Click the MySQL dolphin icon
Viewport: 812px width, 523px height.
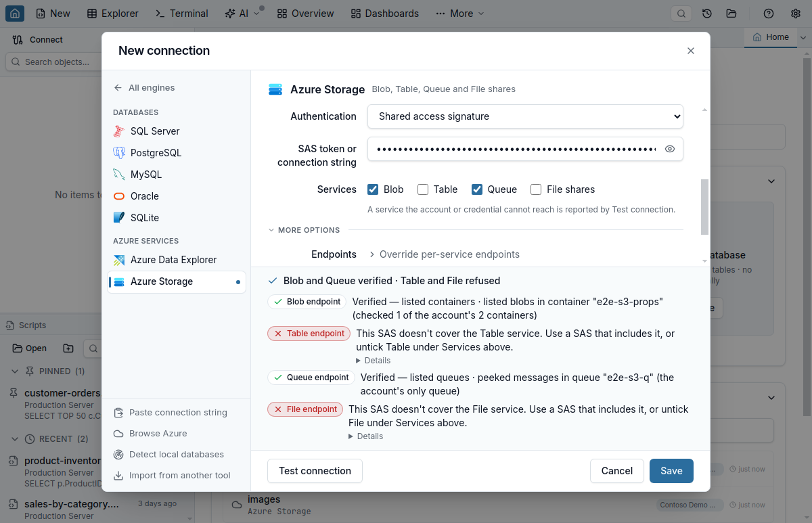pyautogui.click(x=119, y=175)
